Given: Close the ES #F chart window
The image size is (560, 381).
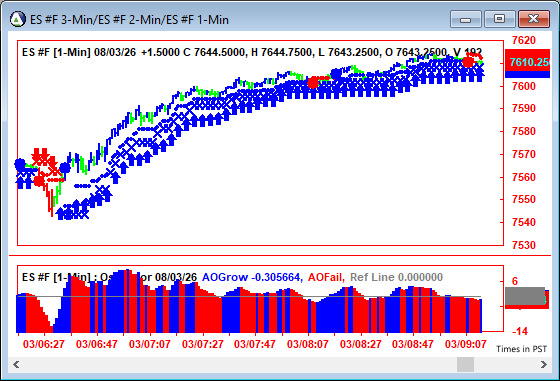Looking at the screenshot, I should tap(534, 19).
